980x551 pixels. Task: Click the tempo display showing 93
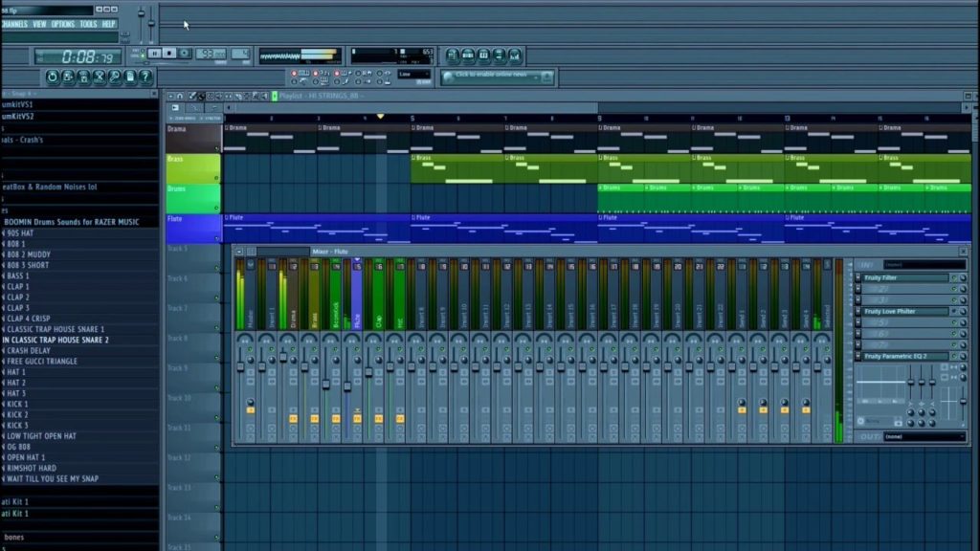(211, 54)
